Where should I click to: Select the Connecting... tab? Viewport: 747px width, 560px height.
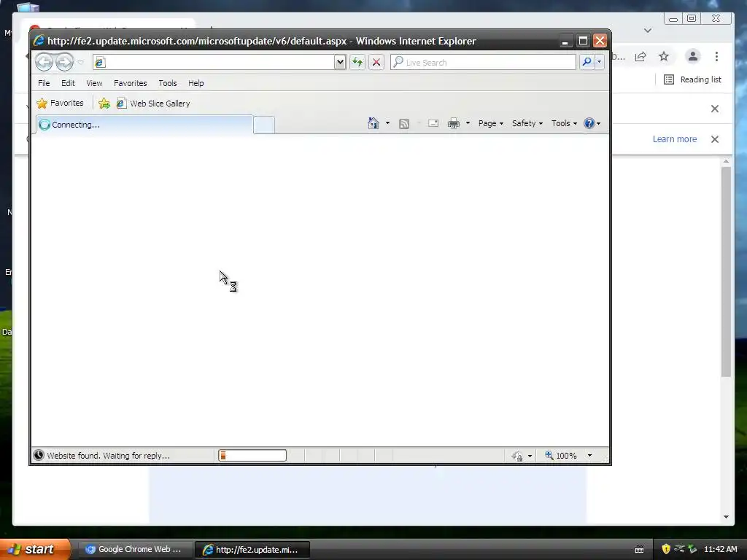(144, 125)
